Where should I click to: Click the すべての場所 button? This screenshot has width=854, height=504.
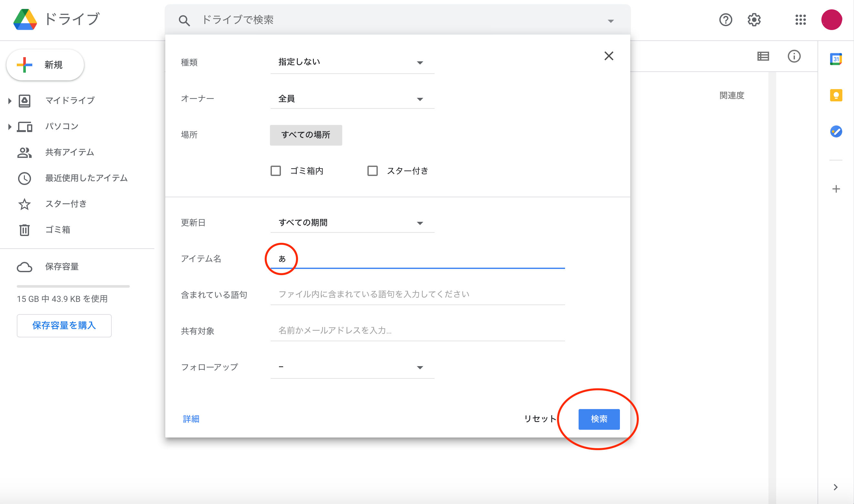coord(306,135)
